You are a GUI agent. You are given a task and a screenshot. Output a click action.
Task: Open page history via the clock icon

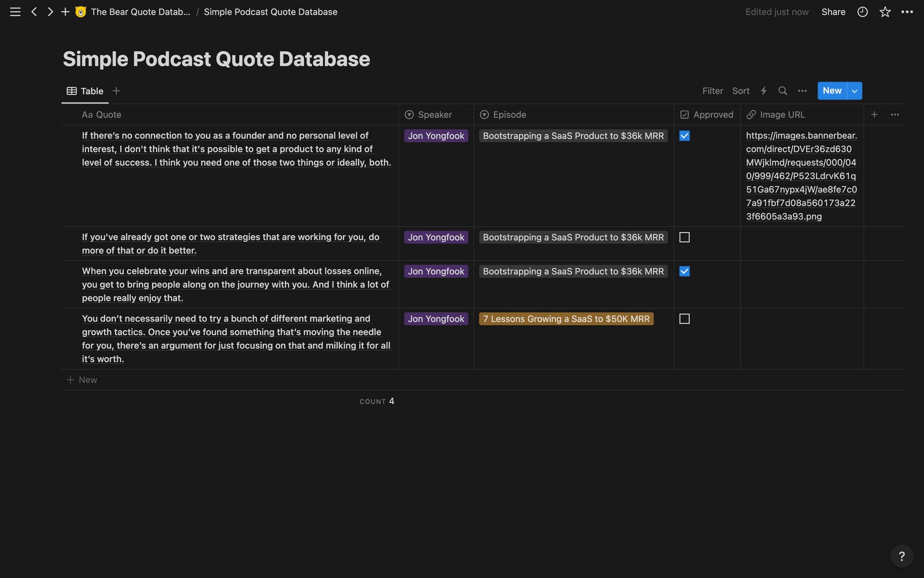[862, 12]
